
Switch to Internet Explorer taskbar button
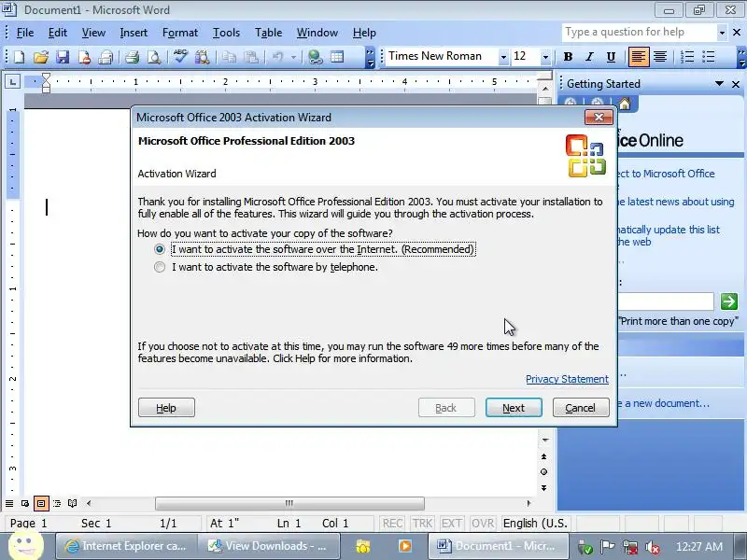(x=125, y=546)
